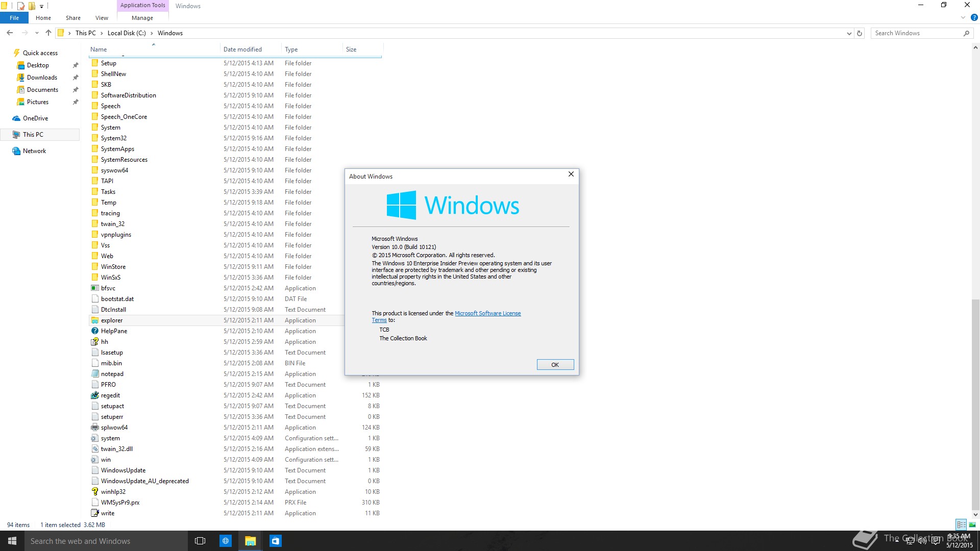This screenshot has width=980, height=551.
Task: Switch to the View ribbon tab
Action: click(x=102, y=18)
